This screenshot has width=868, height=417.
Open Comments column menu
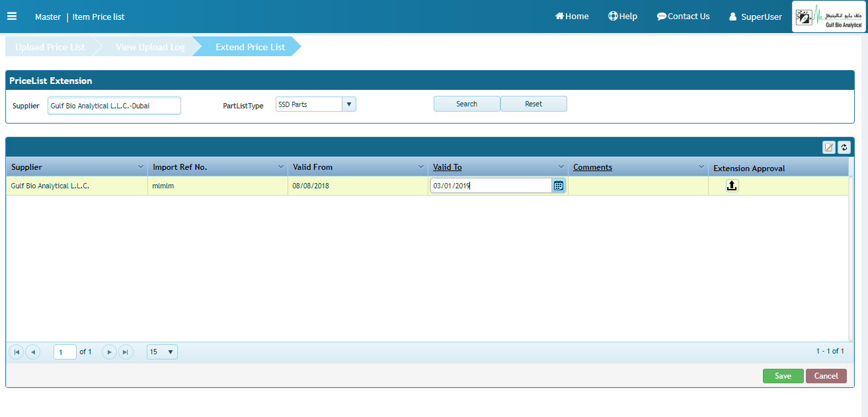pos(701,167)
